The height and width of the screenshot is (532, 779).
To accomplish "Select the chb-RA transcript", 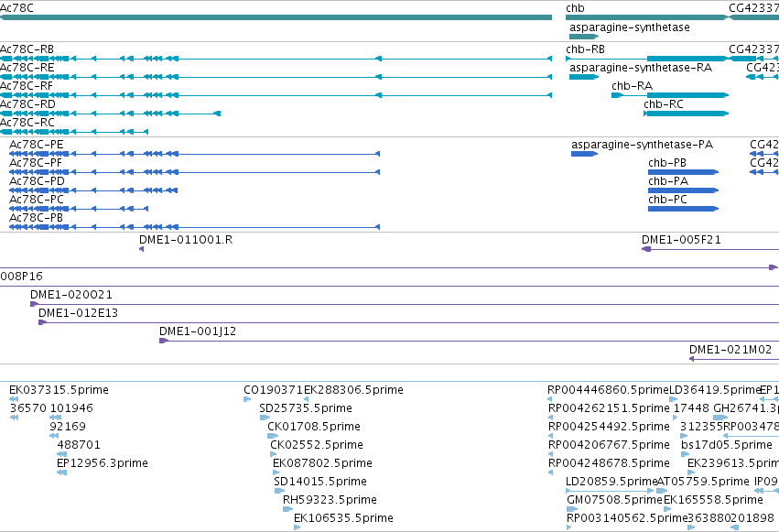I will (670, 95).
